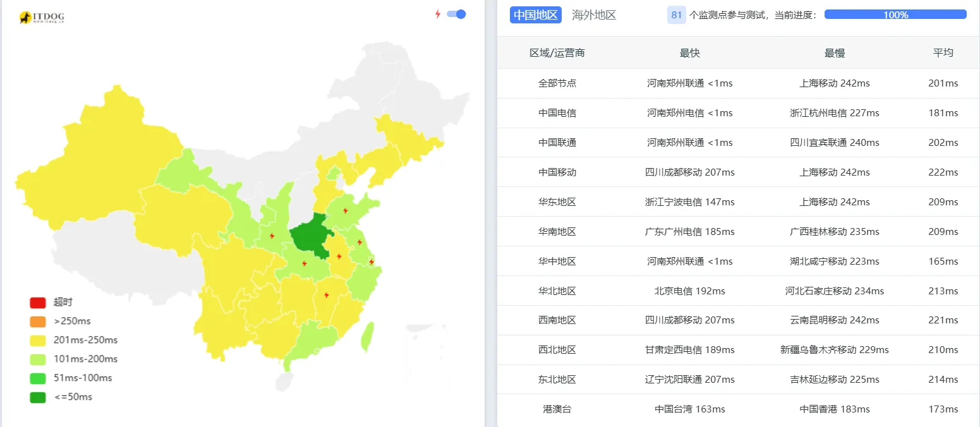
Task: Select the 东北地区 row label
Action: click(x=557, y=380)
